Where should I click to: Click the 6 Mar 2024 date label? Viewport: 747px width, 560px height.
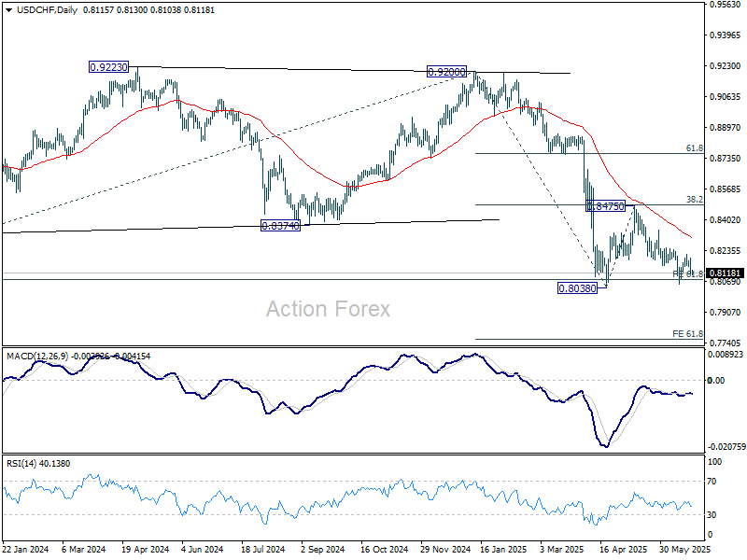coord(84,550)
